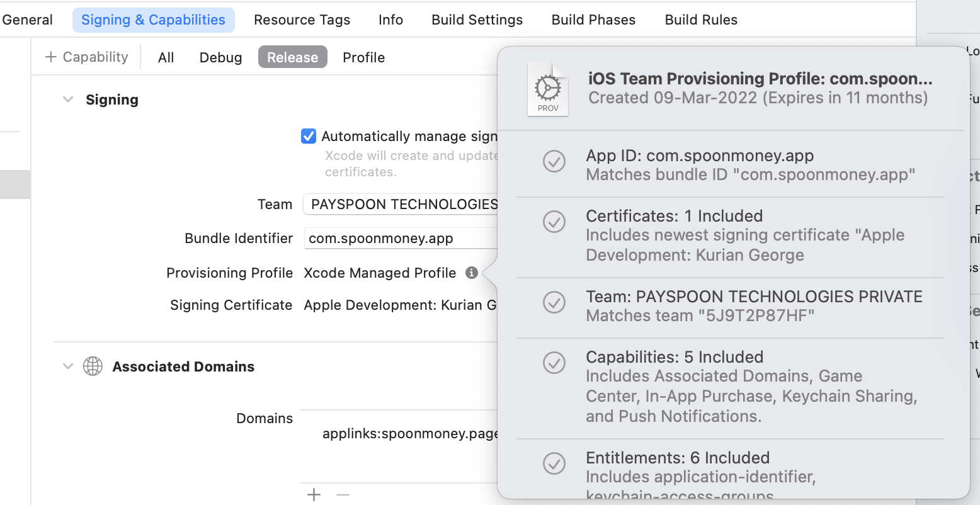Switch to the Build Settings tab
The height and width of the screenshot is (505, 980).
click(x=477, y=20)
